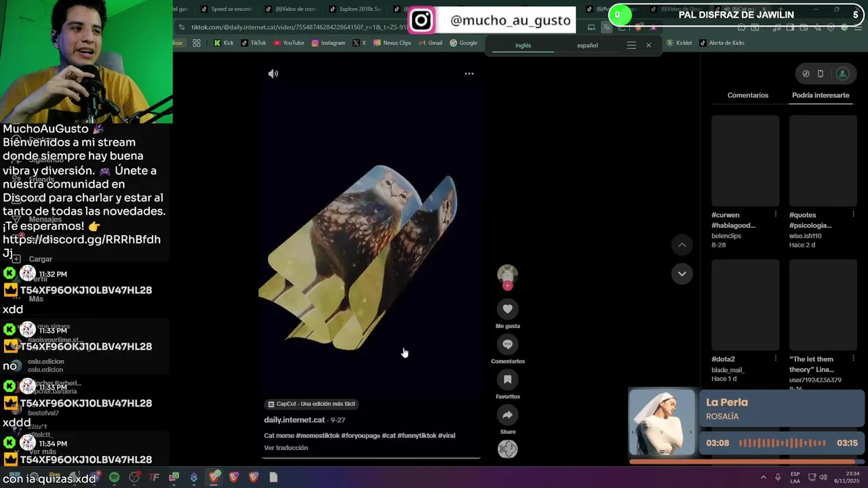Screen dimensions: 868x488
Task: Click the Share arrow icon
Action: point(507,415)
